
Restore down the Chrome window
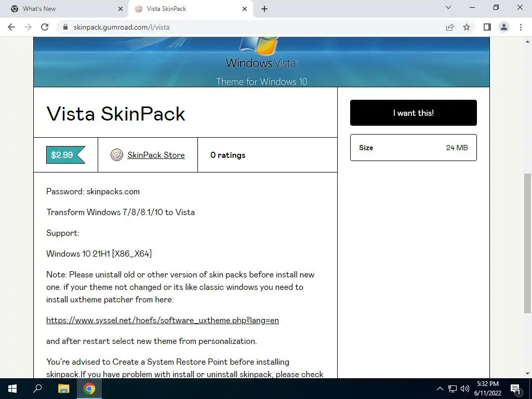tap(496, 7)
